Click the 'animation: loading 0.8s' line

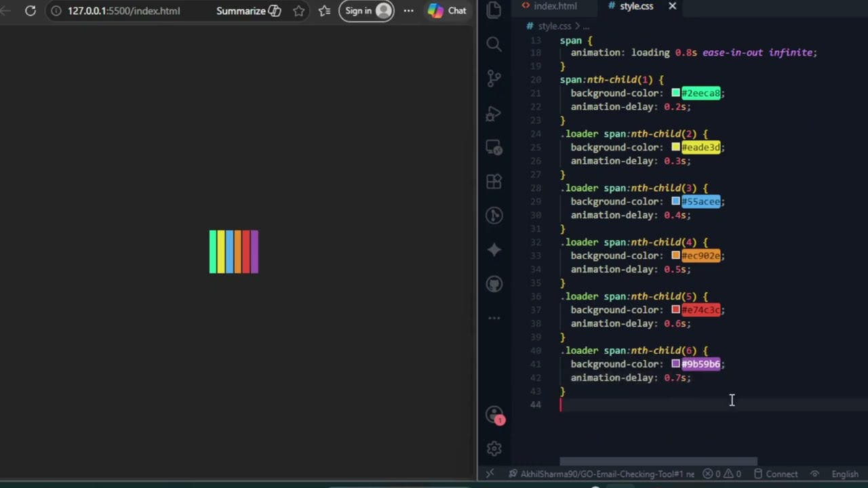pyautogui.click(x=694, y=52)
